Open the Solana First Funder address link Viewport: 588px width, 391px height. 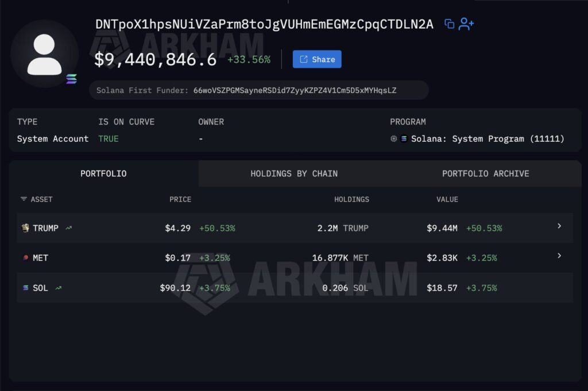click(x=295, y=90)
